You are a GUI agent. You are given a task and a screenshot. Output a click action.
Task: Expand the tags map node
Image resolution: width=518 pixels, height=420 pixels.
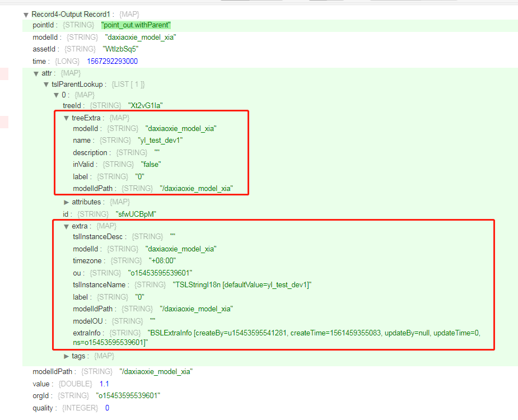[66, 356]
